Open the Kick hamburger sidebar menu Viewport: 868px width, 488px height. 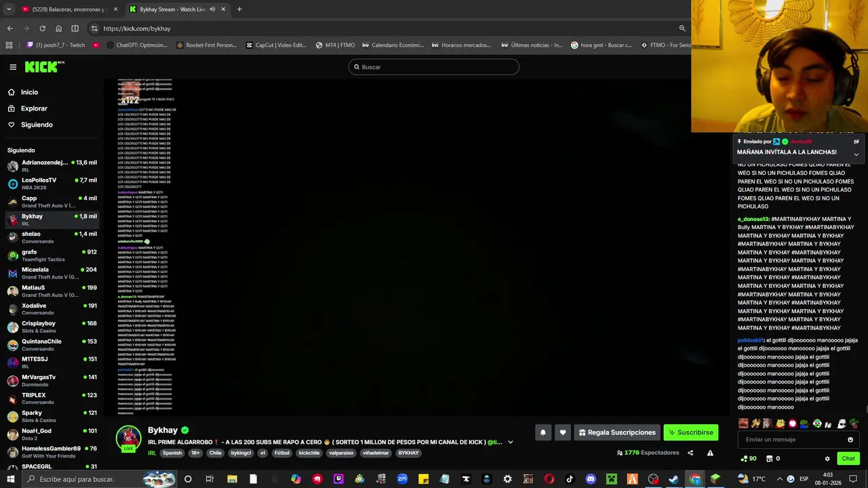pyautogui.click(x=13, y=66)
